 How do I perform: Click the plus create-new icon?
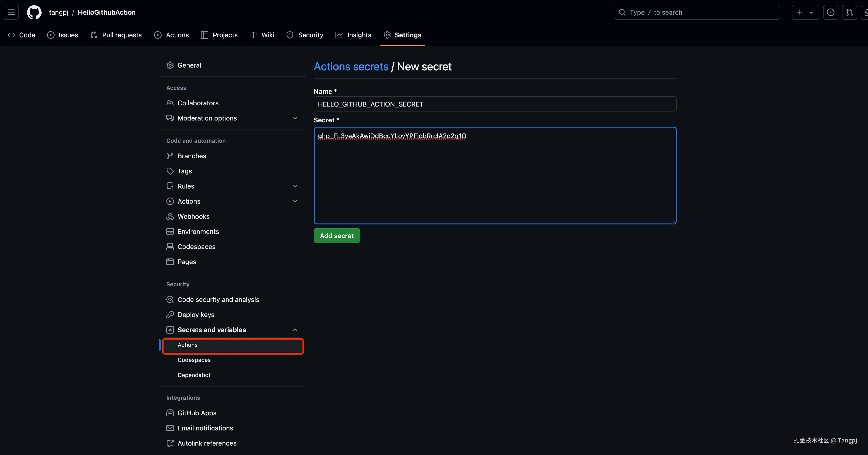[x=799, y=13]
